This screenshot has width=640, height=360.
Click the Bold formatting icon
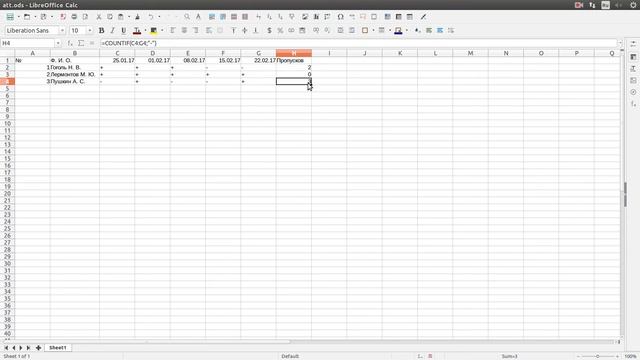click(x=101, y=30)
